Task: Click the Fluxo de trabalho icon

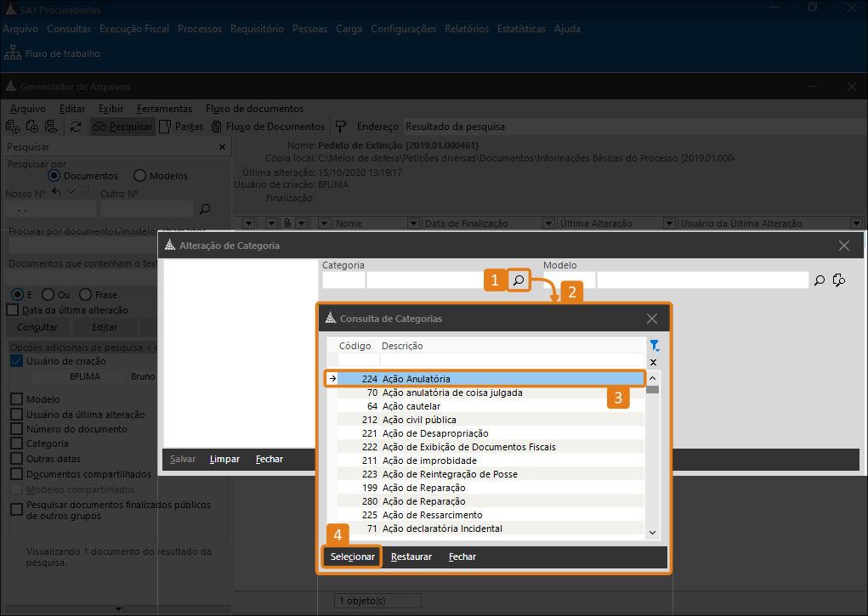Action: pos(13,54)
